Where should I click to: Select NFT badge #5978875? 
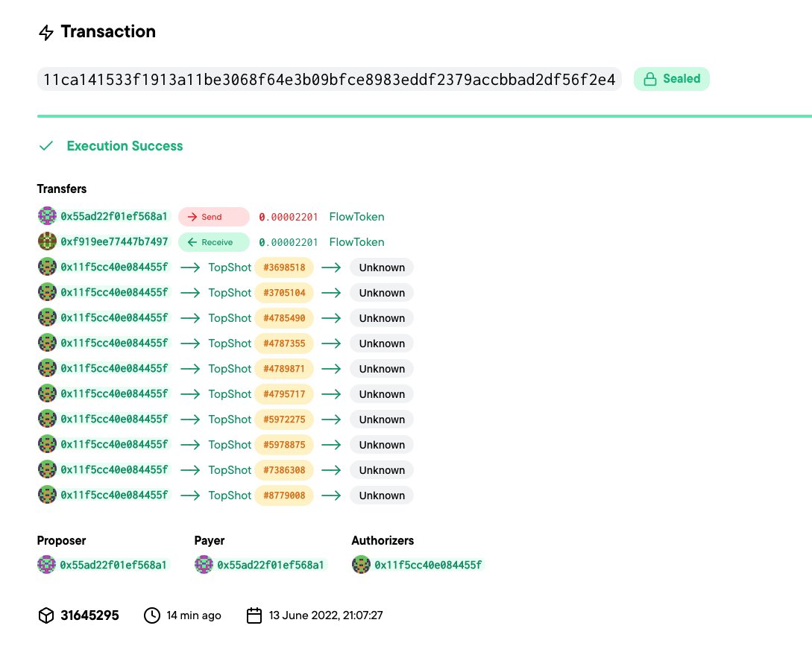point(284,445)
